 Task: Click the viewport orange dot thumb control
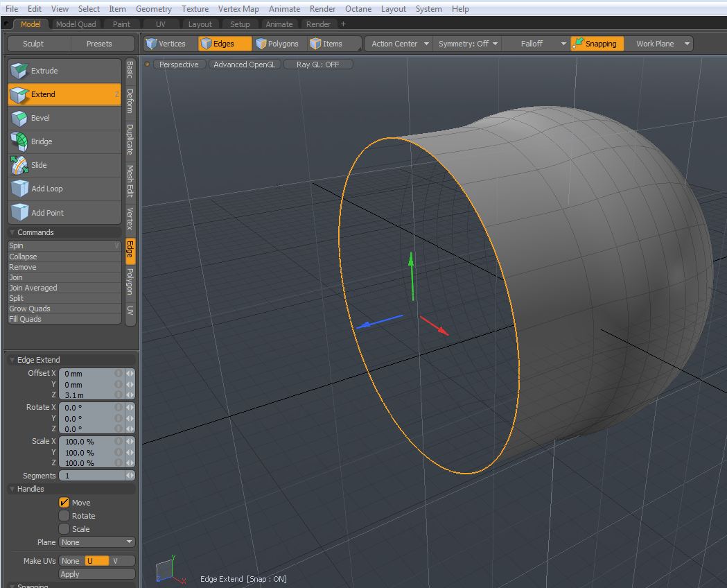(x=147, y=64)
